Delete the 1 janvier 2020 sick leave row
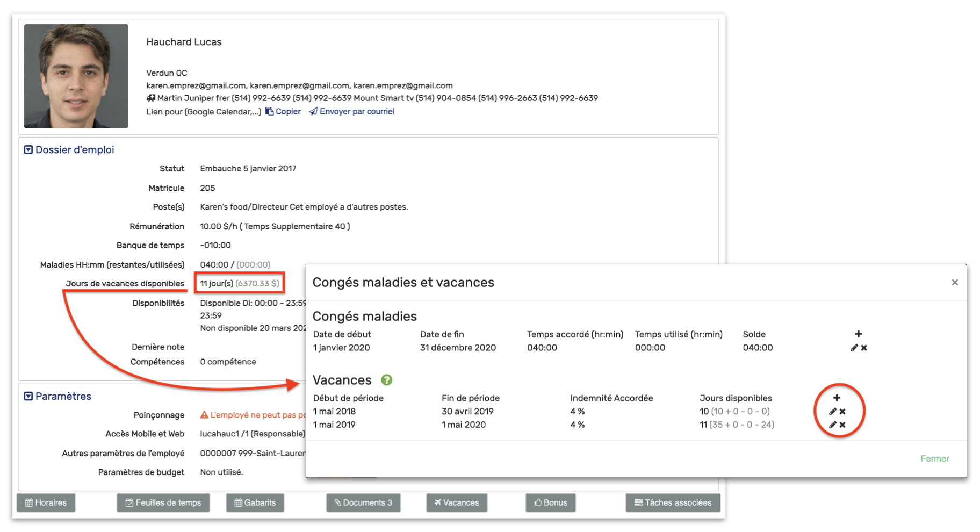 864,348
